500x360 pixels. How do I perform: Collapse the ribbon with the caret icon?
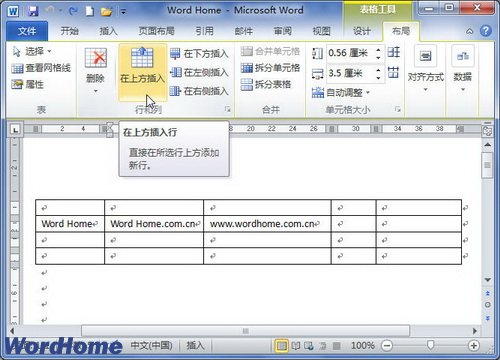pos(469,31)
